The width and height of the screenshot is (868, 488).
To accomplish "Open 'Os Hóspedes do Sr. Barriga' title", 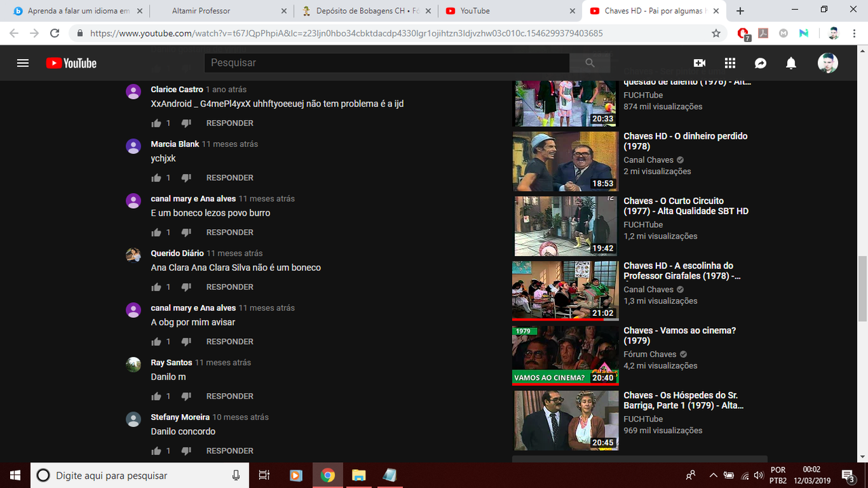I will tap(683, 401).
